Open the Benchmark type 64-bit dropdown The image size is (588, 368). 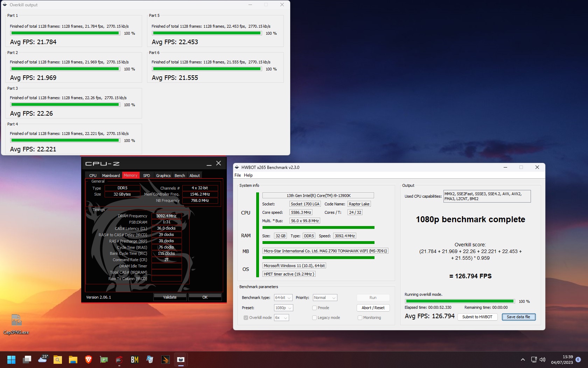(283, 298)
